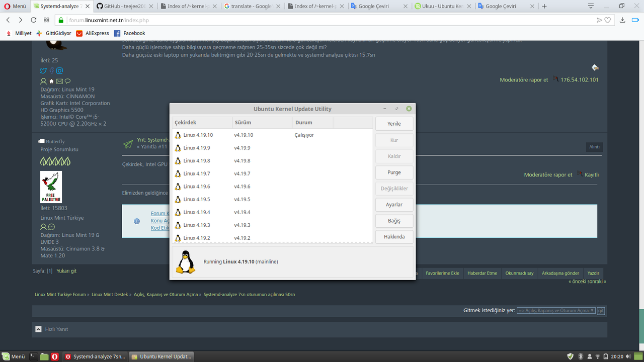The width and height of the screenshot is (644, 362).
Task: Click the Favorilerime Ekle button
Action: coord(442,273)
